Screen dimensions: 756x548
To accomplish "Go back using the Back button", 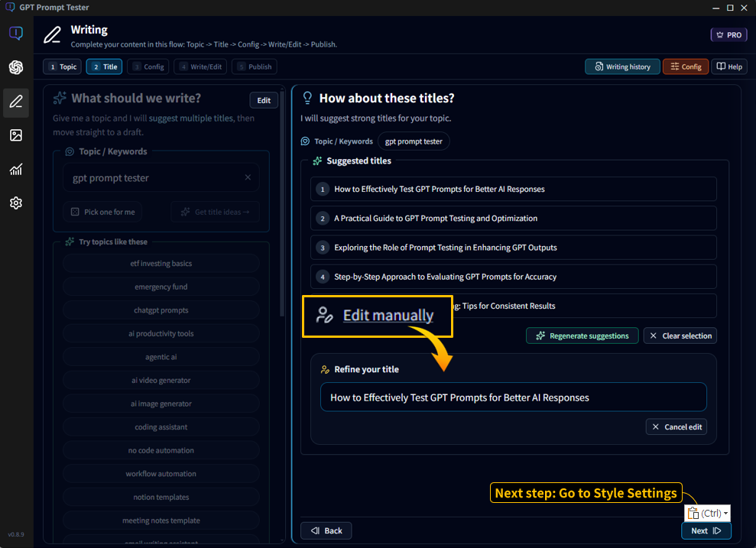I will [x=326, y=530].
